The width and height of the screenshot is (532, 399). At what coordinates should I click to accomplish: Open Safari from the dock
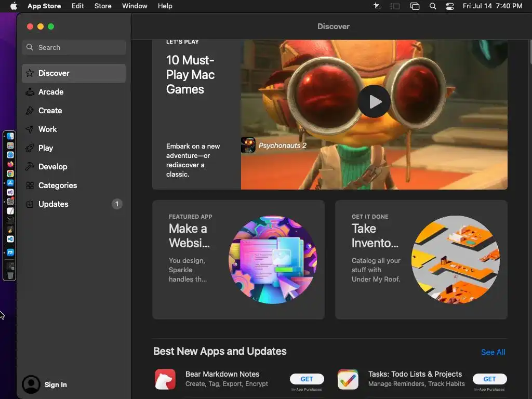tap(10, 155)
